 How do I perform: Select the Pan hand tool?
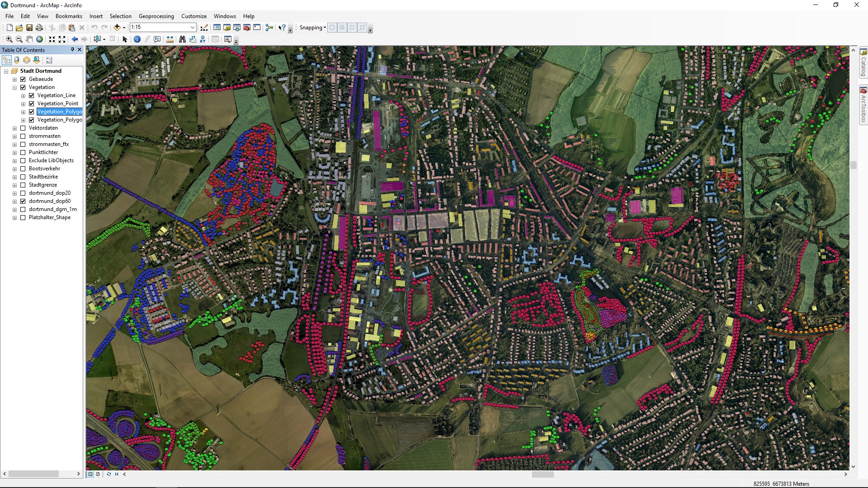pyautogui.click(x=29, y=39)
